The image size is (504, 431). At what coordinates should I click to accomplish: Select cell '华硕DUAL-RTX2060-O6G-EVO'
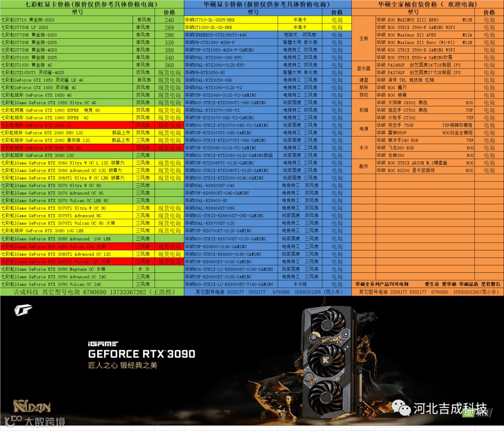(231, 57)
